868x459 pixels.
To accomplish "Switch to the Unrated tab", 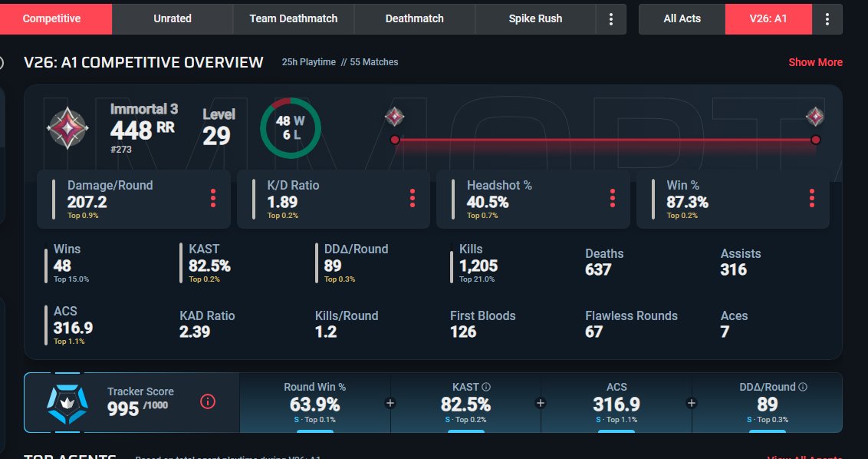I will [173, 19].
